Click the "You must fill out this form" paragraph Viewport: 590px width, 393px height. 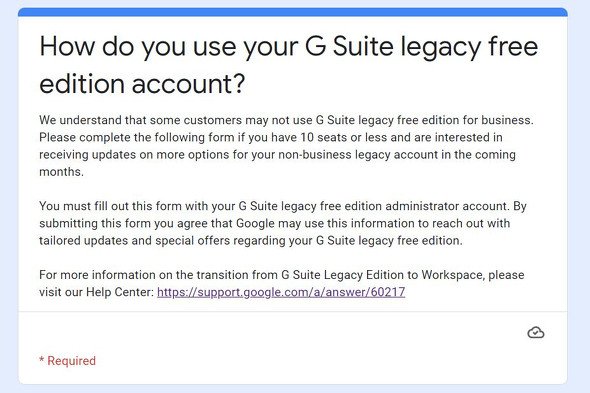(x=283, y=223)
